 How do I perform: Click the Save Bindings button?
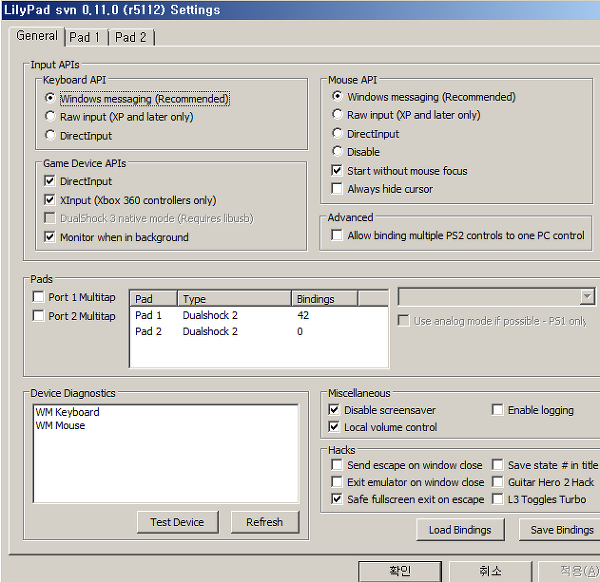(561, 530)
